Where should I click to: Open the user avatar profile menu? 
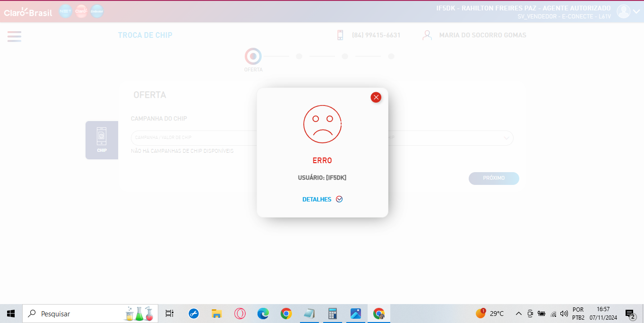coord(624,11)
